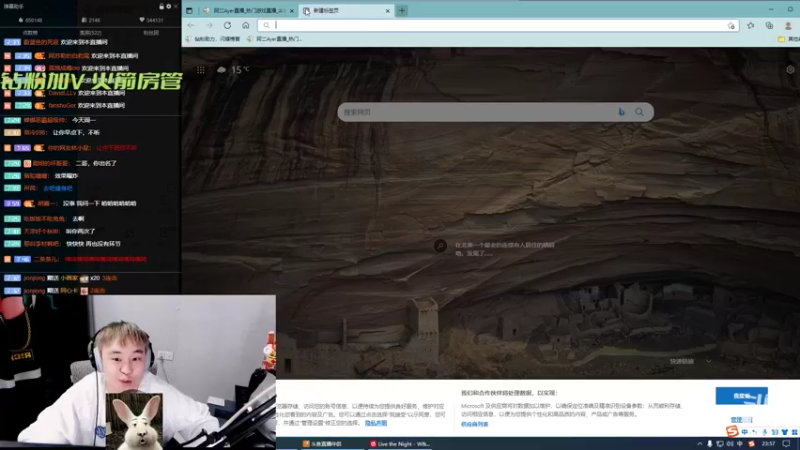Click the fanshuGor welcome message
The image size is (800, 450).
[x=65, y=106]
